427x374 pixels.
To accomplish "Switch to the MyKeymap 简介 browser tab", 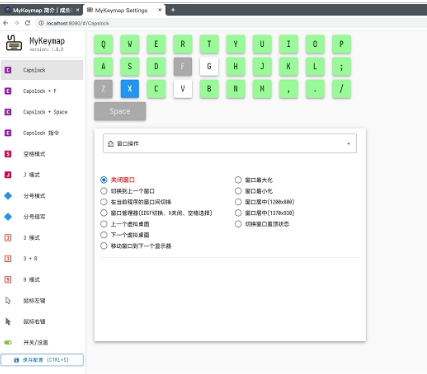I will 42,10.
